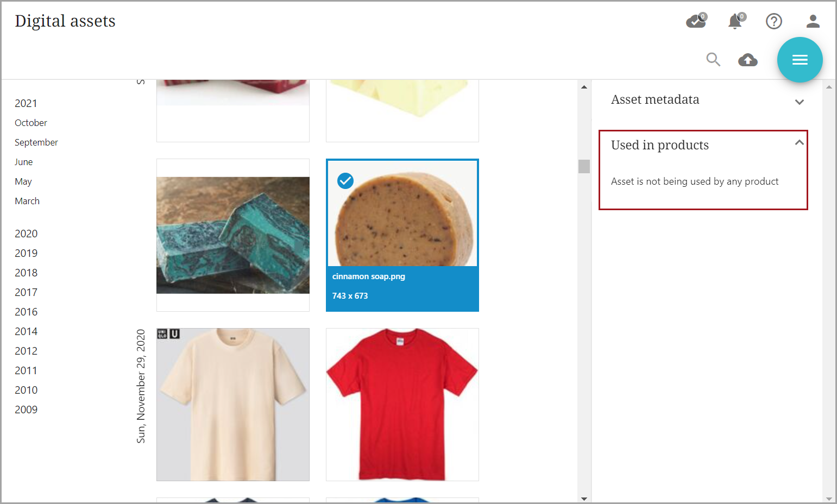
Task: Jump to year 2016 assets
Action: point(26,312)
